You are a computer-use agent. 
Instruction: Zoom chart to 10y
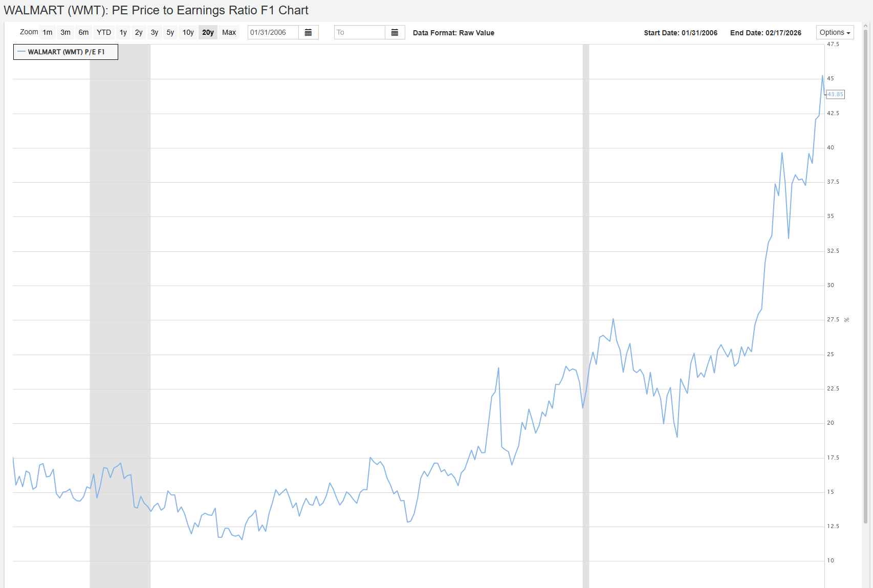tap(188, 33)
